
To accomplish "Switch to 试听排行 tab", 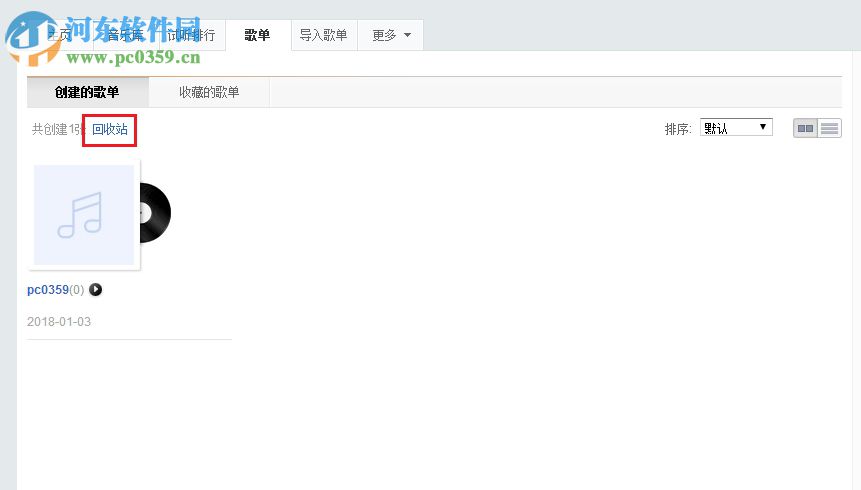I will (192, 35).
